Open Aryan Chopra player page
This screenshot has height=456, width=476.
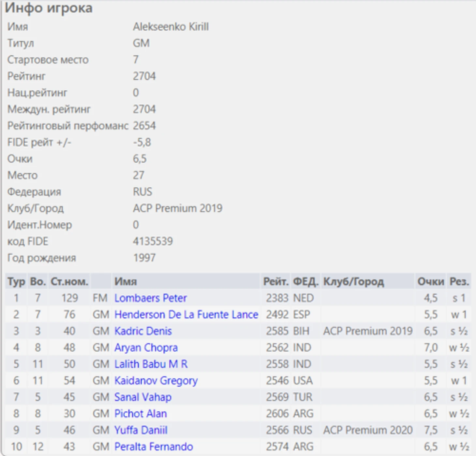(x=146, y=347)
